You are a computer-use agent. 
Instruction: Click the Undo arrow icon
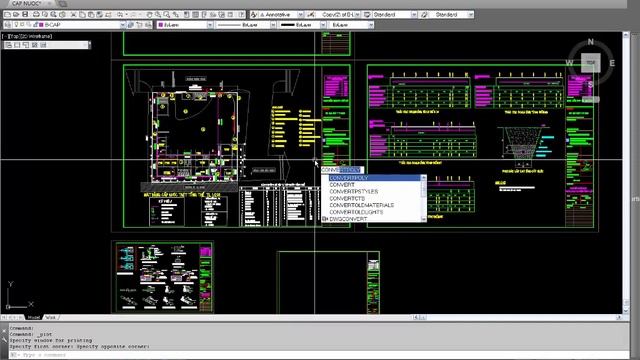coord(120,14)
